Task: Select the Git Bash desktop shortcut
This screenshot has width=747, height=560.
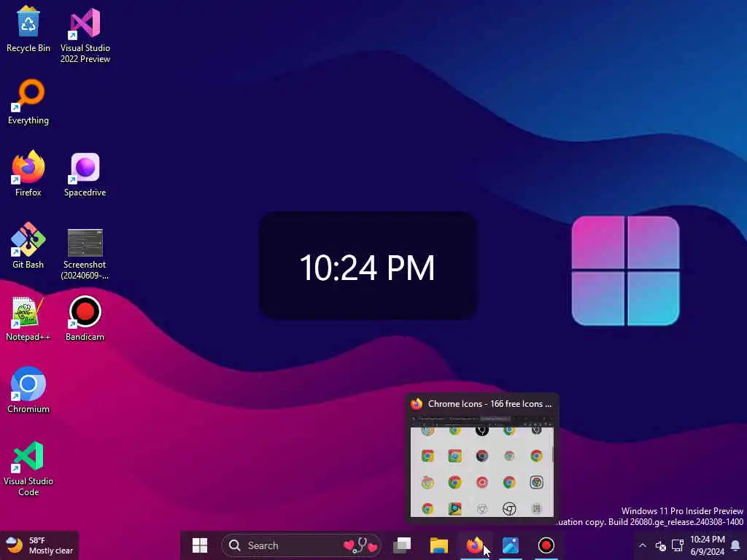Action: click(x=28, y=246)
